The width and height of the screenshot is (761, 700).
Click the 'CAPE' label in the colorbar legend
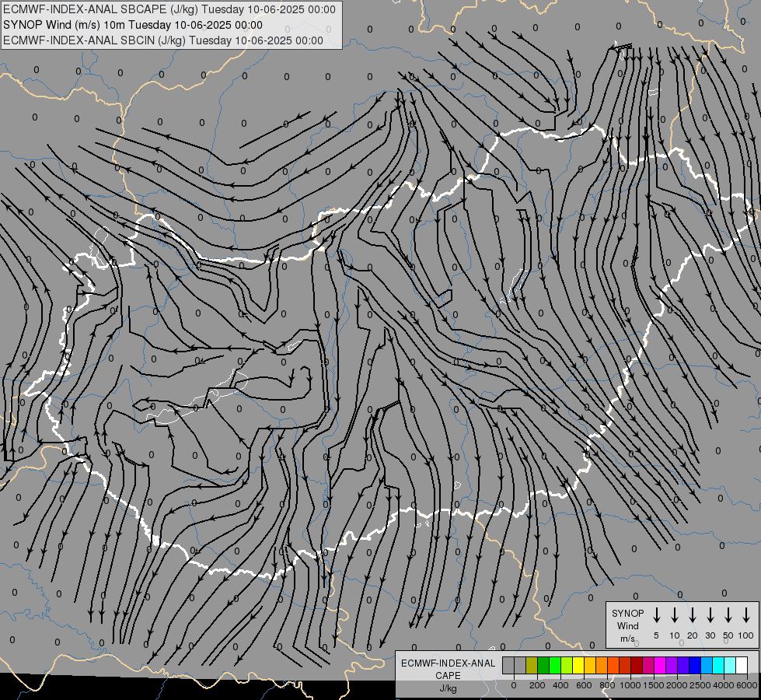point(448,676)
